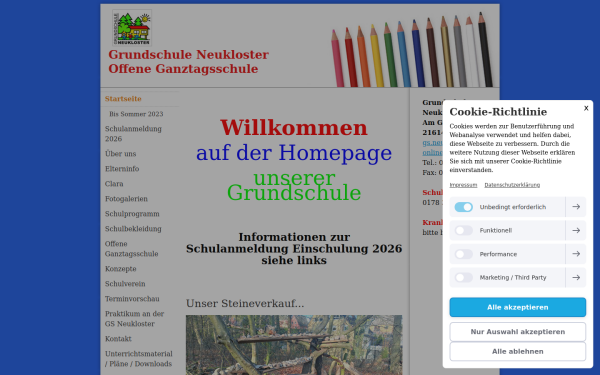Click the Steineverkauf photo
This screenshot has width=600, height=375.
[294, 345]
